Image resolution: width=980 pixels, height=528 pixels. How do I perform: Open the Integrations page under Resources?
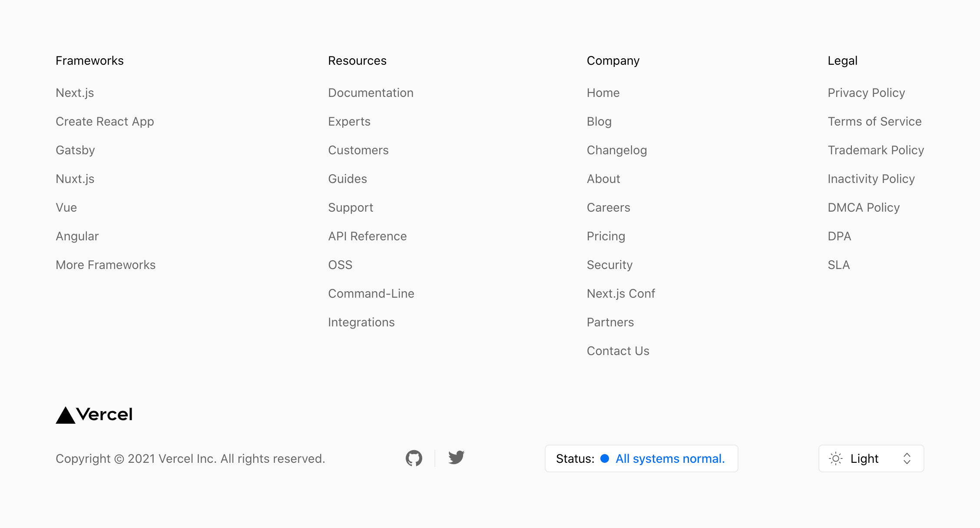[361, 322]
